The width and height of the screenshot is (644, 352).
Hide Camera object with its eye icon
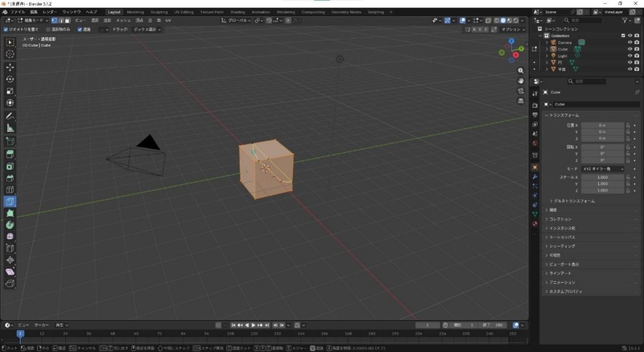[x=630, y=43]
